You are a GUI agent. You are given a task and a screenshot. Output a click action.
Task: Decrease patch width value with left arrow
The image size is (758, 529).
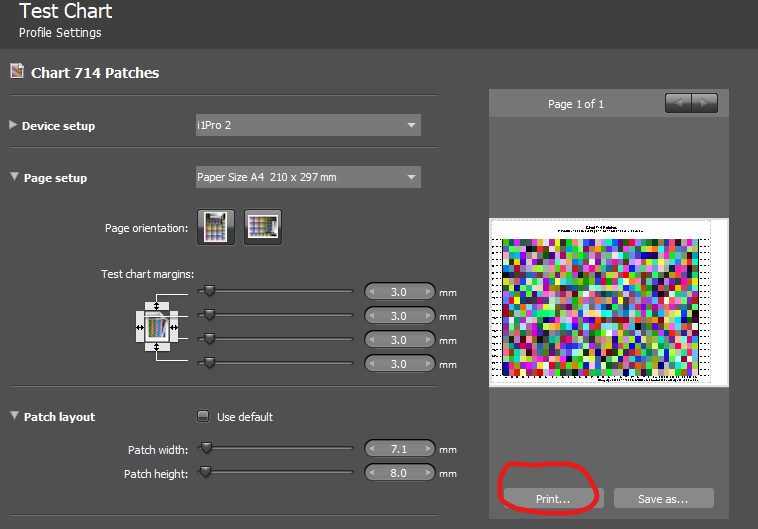[x=372, y=450]
